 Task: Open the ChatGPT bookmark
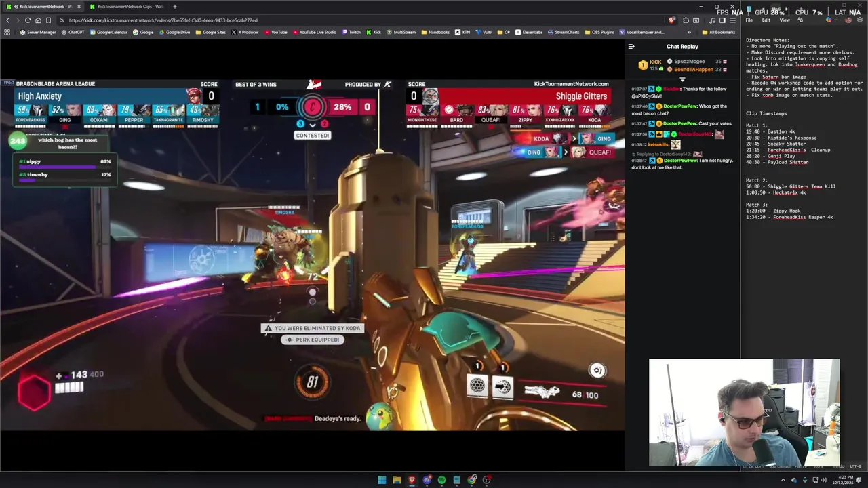click(x=73, y=32)
